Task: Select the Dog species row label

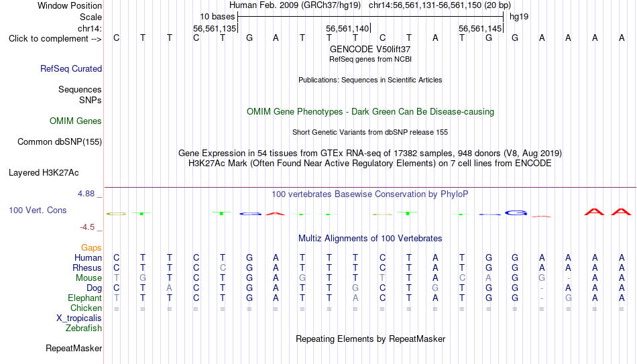Action: (x=95, y=288)
